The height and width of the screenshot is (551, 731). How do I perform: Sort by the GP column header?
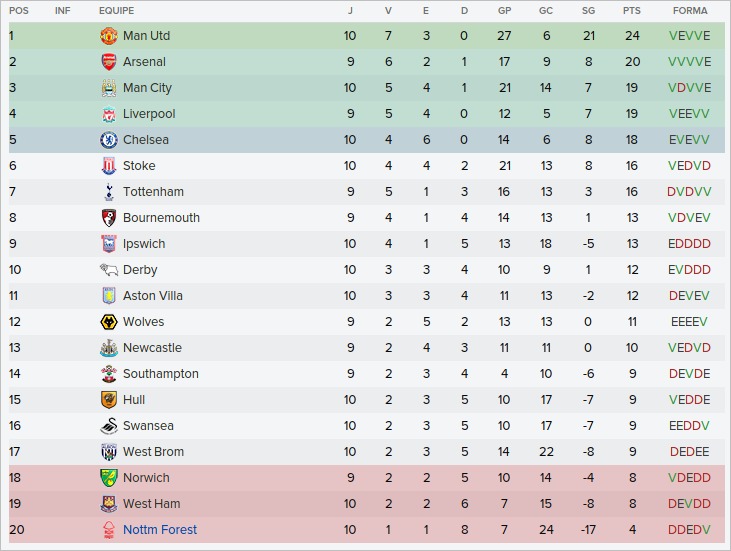504,11
